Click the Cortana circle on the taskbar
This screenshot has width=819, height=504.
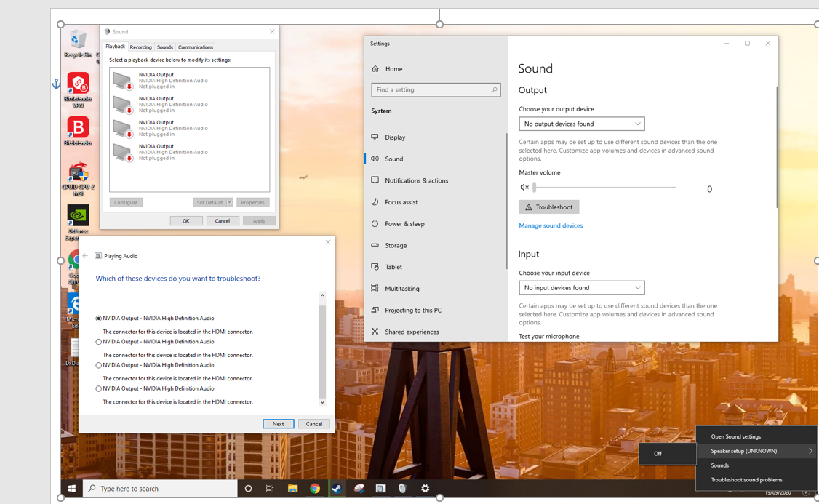click(x=248, y=488)
